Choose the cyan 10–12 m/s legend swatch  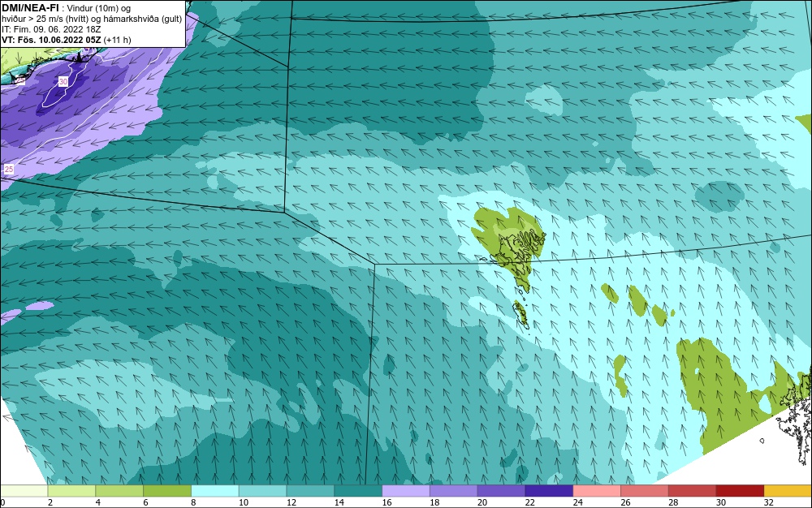(262, 491)
